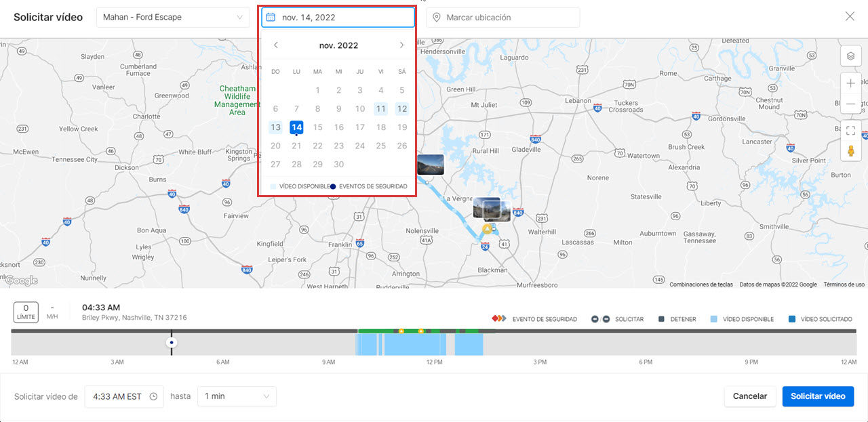This screenshot has width=868, height=422.
Task: Click the clock icon in time field
Action: point(153,396)
